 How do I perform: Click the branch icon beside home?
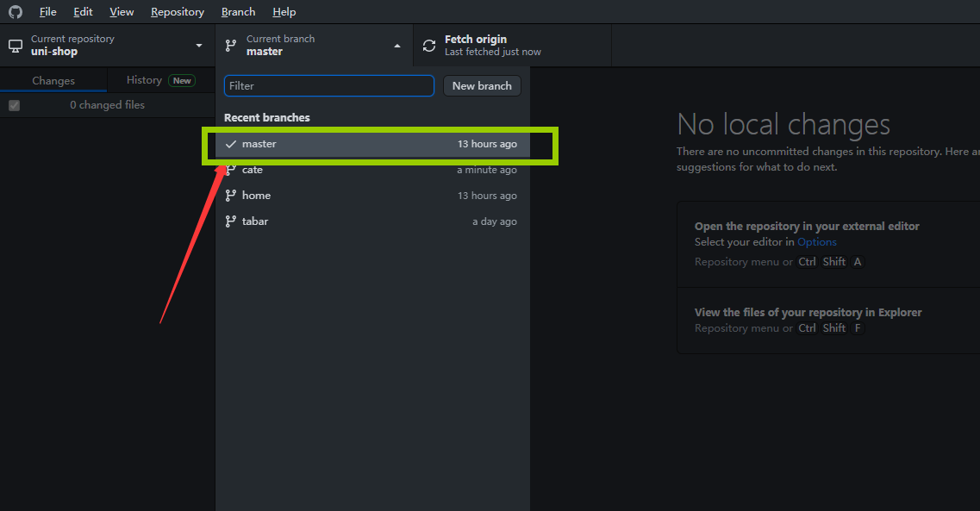click(231, 196)
